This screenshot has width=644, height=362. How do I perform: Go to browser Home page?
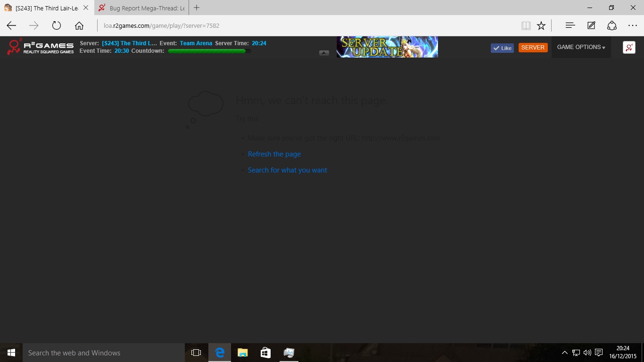pos(79,26)
